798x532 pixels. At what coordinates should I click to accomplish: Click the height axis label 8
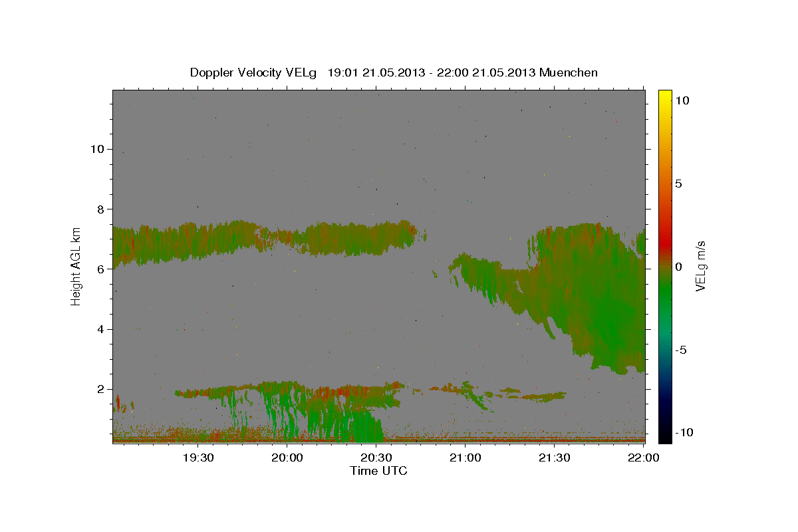(100, 209)
